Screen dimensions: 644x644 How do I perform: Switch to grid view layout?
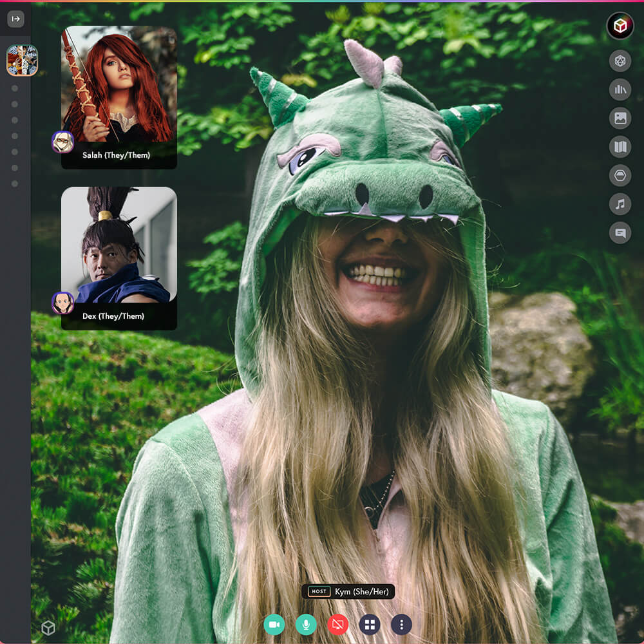click(370, 624)
